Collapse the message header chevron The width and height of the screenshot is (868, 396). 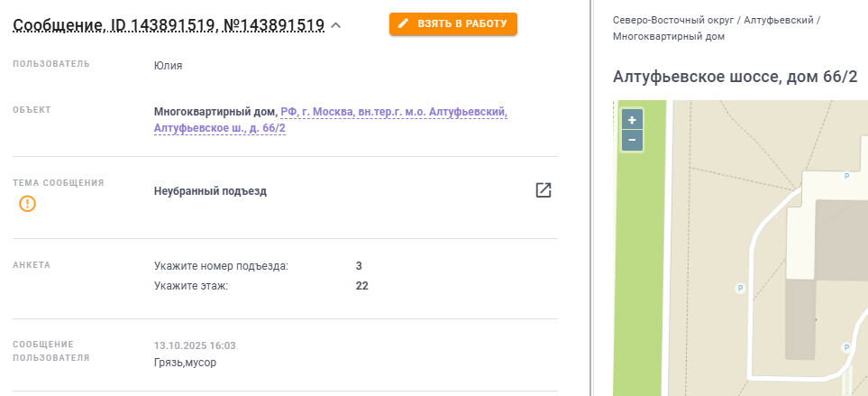point(336,25)
